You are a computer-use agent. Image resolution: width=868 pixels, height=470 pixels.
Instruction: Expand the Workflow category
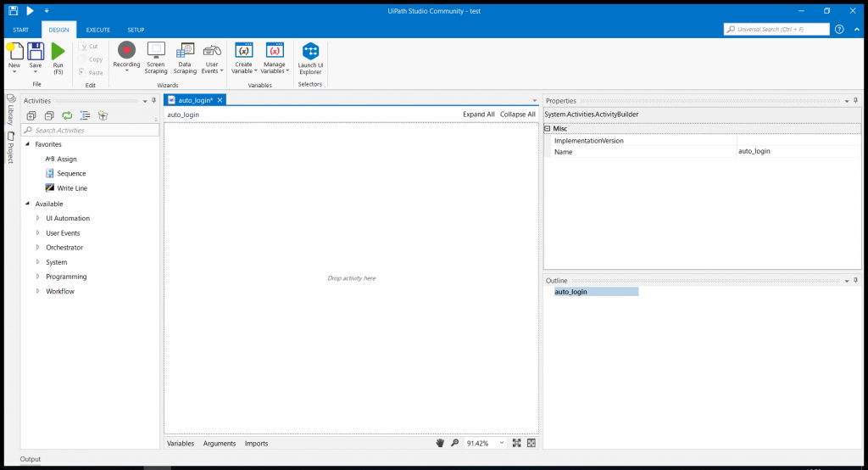point(37,291)
